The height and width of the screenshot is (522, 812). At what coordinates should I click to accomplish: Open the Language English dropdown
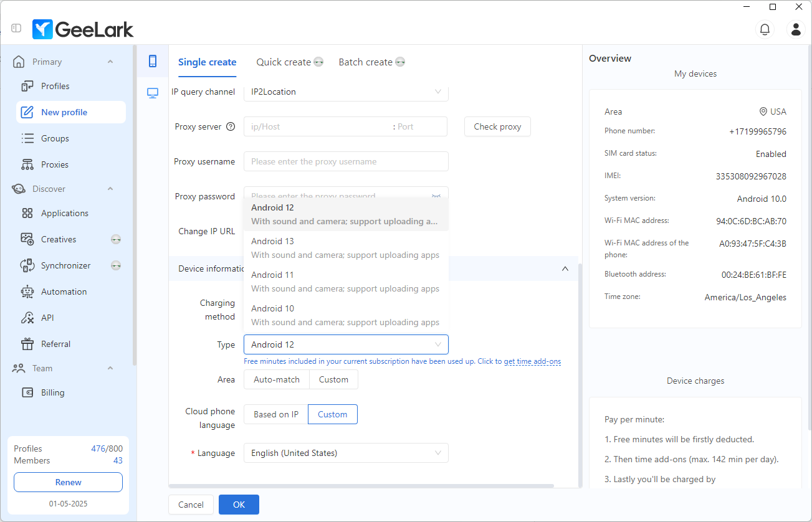click(346, 453)
